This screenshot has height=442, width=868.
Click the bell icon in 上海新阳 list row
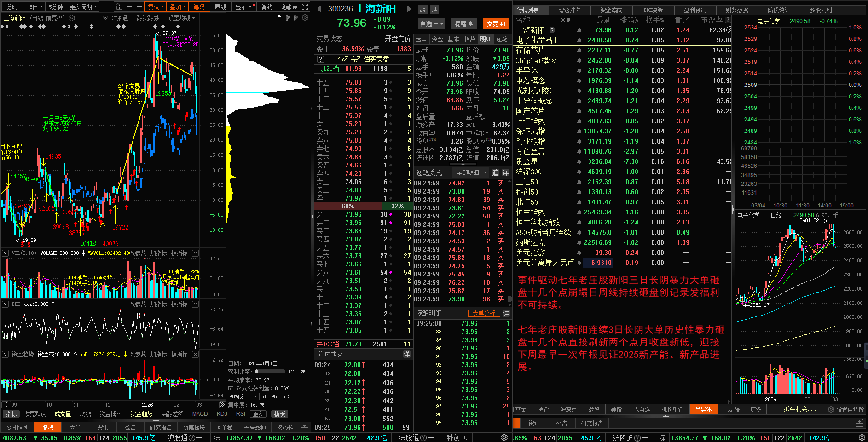tap(579, 30)
